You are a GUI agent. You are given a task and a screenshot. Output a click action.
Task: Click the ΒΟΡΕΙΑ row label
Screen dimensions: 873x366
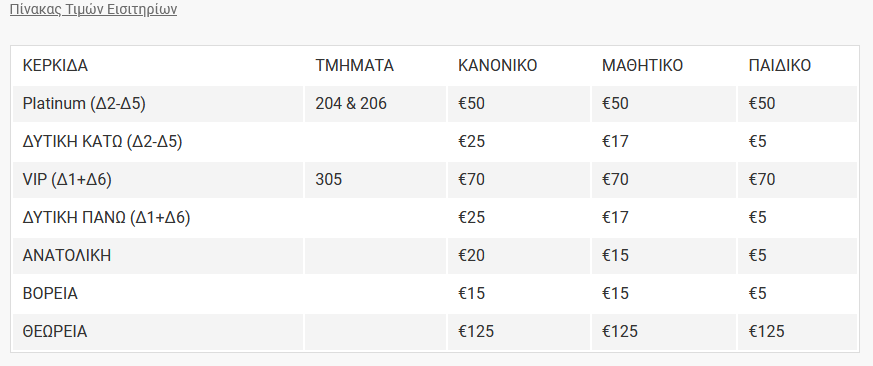point(50,293)
